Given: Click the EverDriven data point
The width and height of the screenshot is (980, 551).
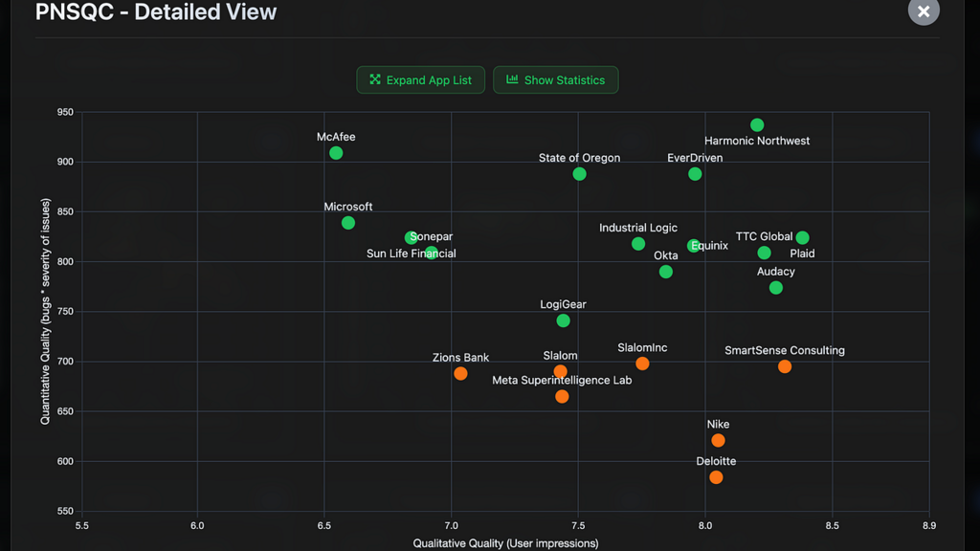Looking at the screenshot, I should click(695, 174).
